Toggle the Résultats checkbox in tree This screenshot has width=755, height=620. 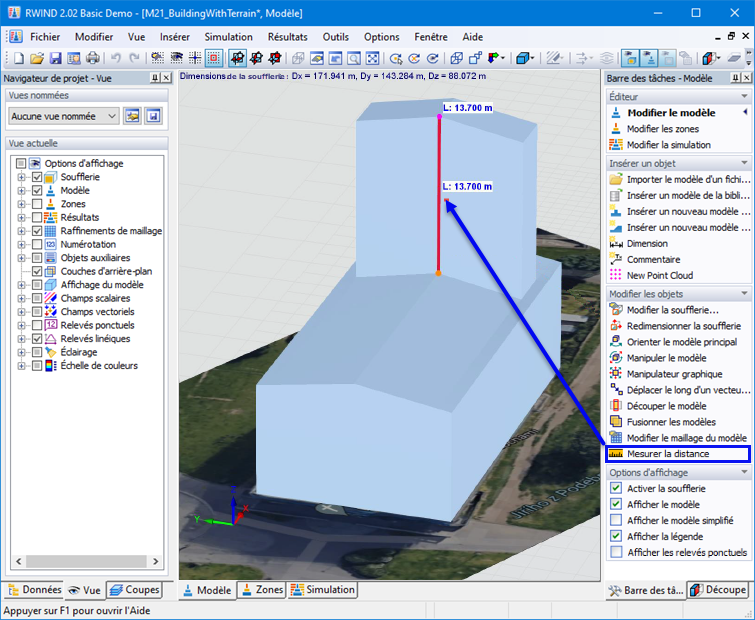point(37,218)
